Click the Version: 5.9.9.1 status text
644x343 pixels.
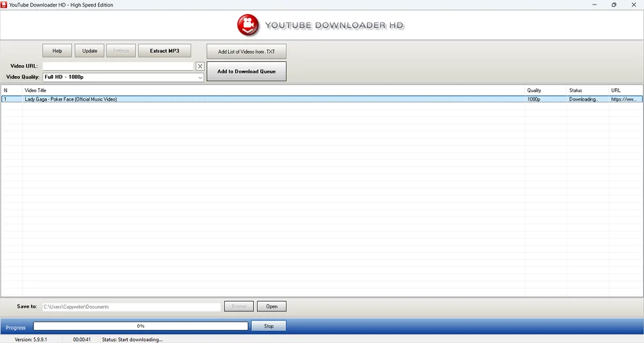[31, 340]
